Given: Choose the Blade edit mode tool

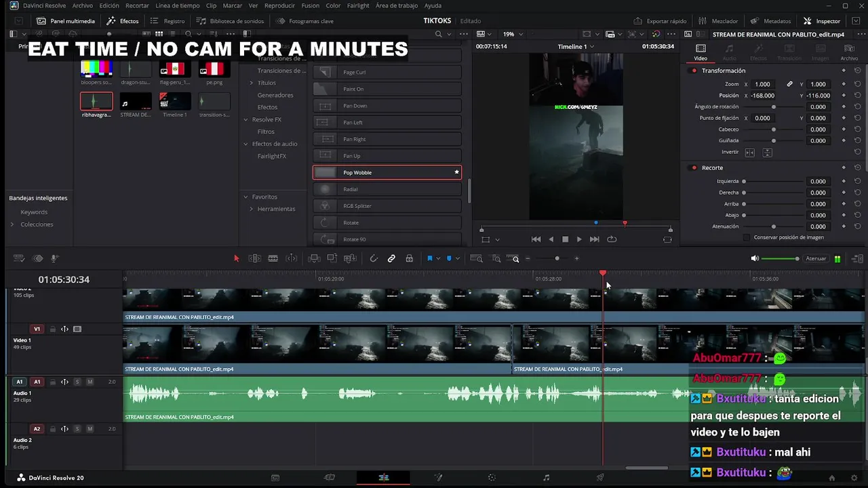Looking at the screenshot, I should pos(273,258).
